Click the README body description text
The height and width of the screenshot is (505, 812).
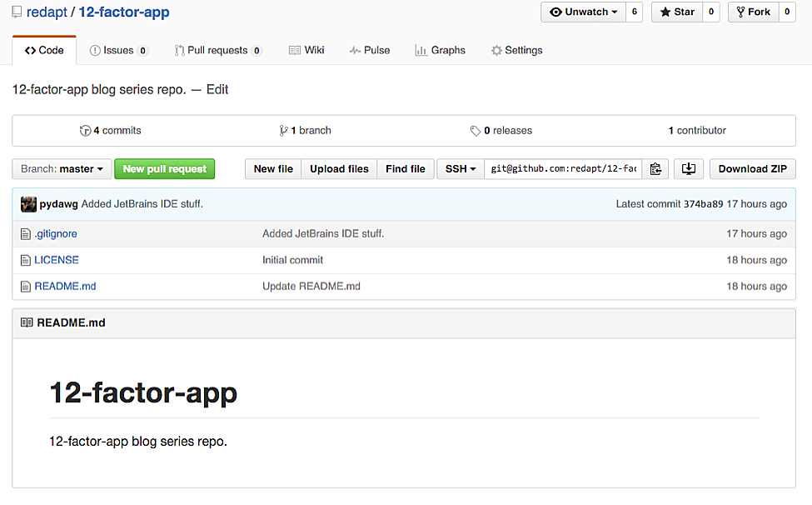[x=138, y=442]
